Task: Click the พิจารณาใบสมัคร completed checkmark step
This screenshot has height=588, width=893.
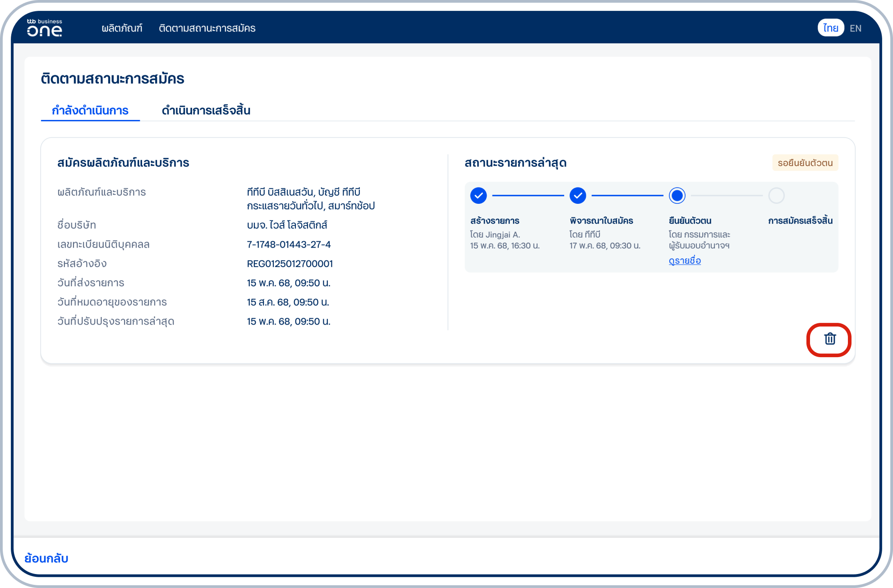Action: click(x=577, y=196)
